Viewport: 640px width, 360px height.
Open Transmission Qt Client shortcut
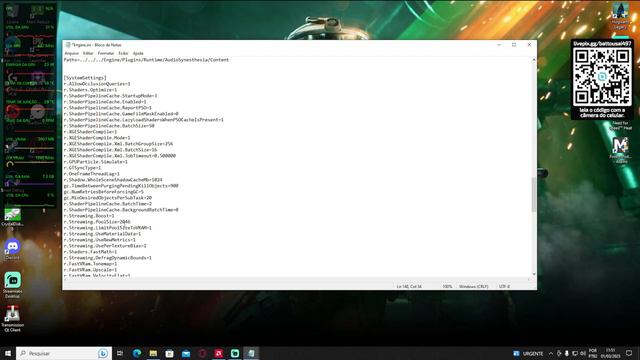coord(12,318)
